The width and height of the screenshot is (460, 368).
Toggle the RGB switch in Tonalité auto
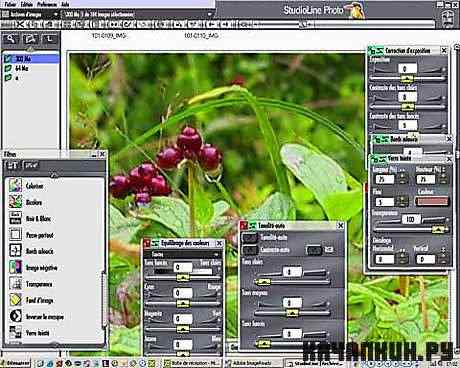click(313, 250)
